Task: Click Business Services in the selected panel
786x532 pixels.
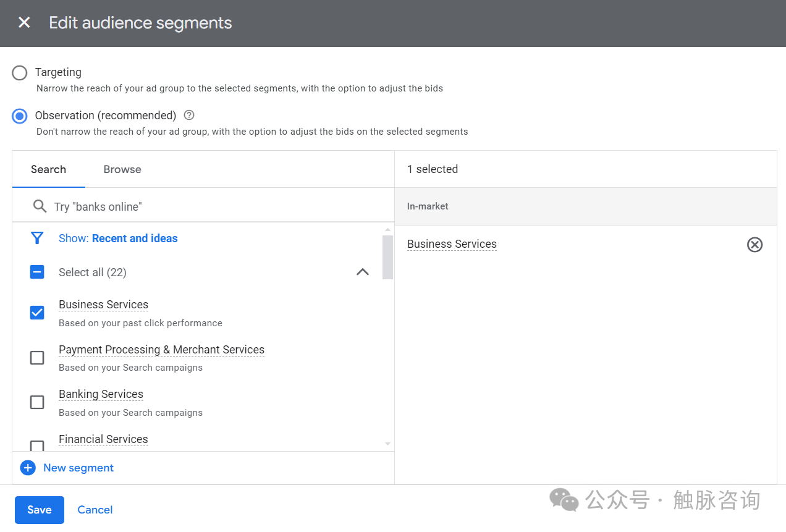Action: point(452,244)
